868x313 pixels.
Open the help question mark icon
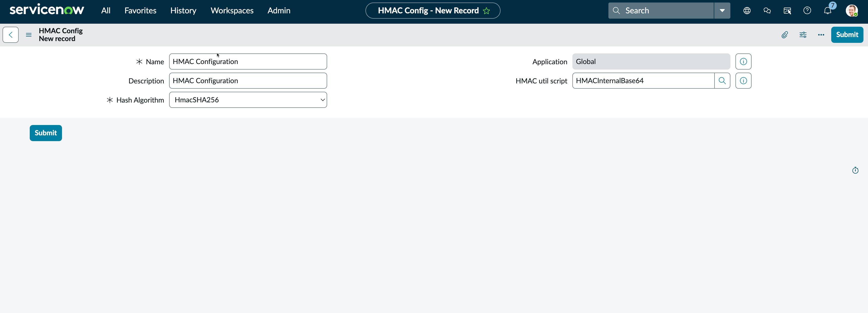click(x=807, y=11)
